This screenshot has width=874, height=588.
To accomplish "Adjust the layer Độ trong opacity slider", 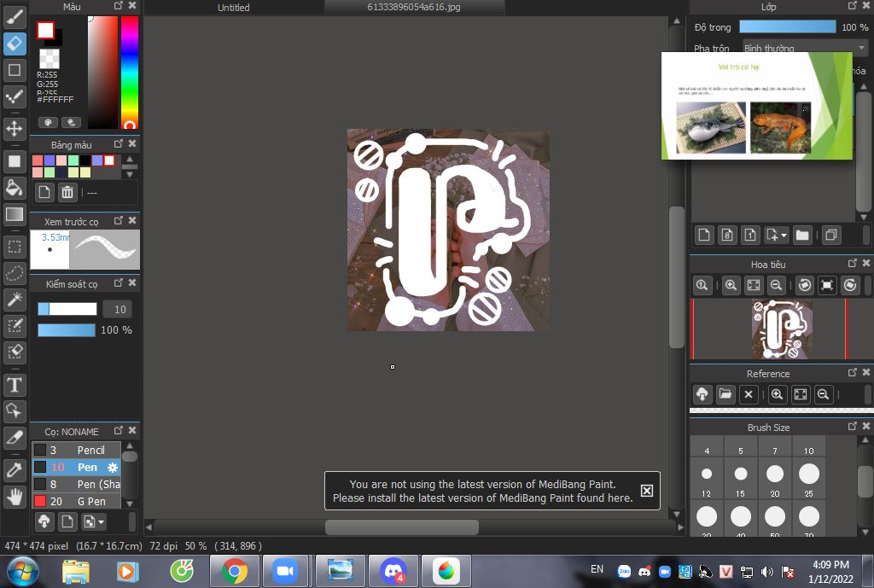I will pyautogui.click(x=787, y=26).
